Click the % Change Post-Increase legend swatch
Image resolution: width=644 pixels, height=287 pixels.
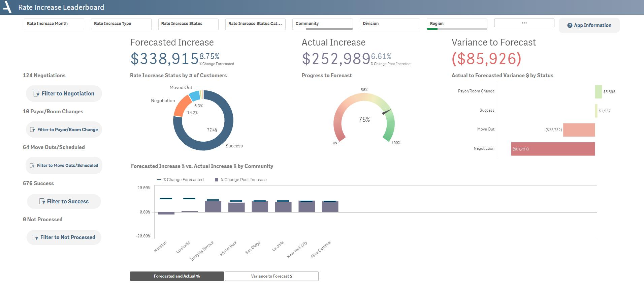217,180
